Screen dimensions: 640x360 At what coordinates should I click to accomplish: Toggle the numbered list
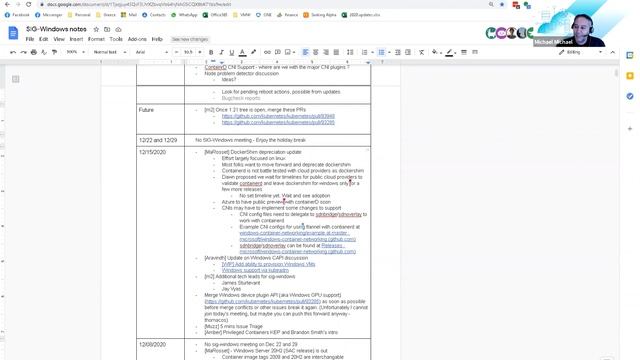tap(364, 52)
